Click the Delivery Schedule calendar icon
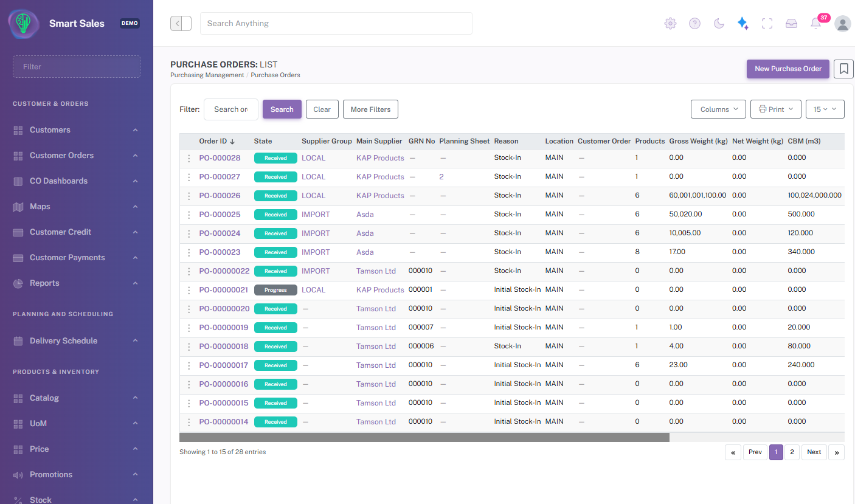 [x=18, y=341]
